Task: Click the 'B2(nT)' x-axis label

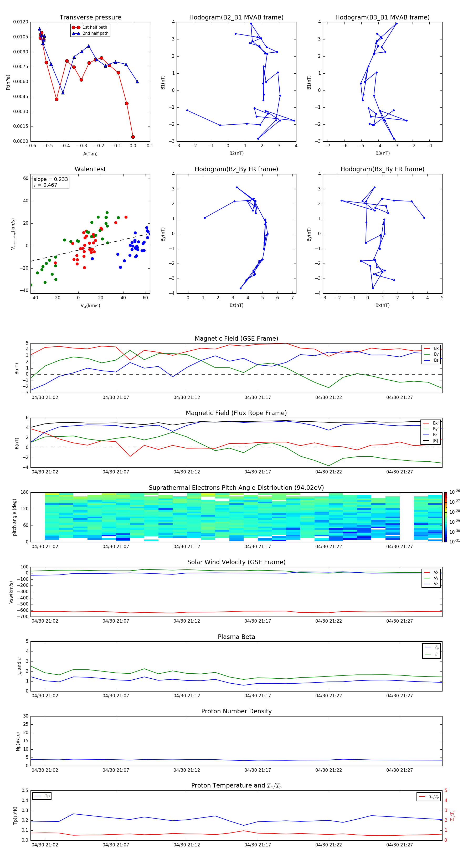Action: pos(236,153)
